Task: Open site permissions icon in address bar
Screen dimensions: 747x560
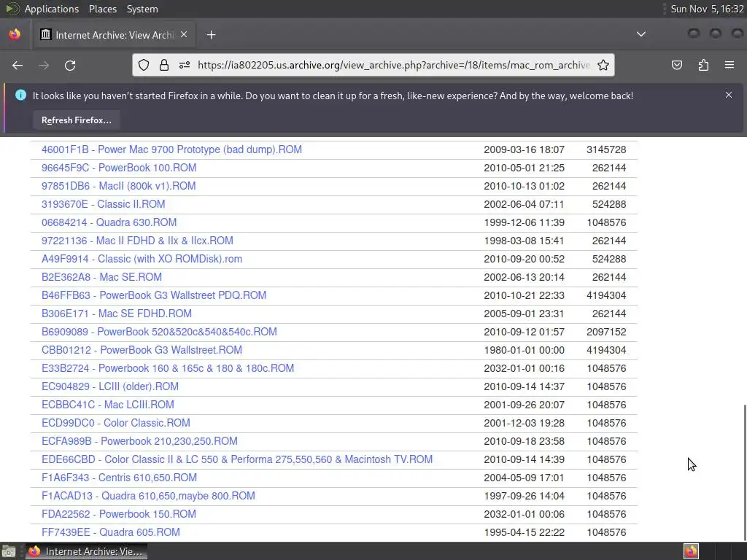Action: click(x=185, y=65)
